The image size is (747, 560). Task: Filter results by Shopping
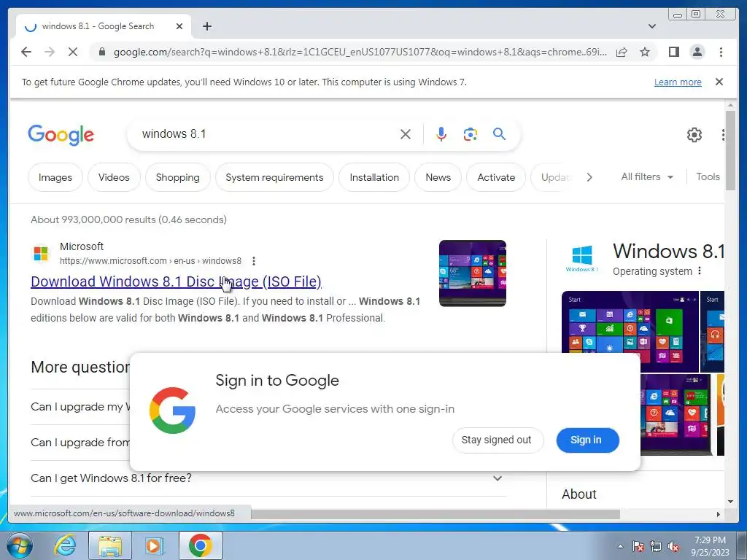point(178,177)
